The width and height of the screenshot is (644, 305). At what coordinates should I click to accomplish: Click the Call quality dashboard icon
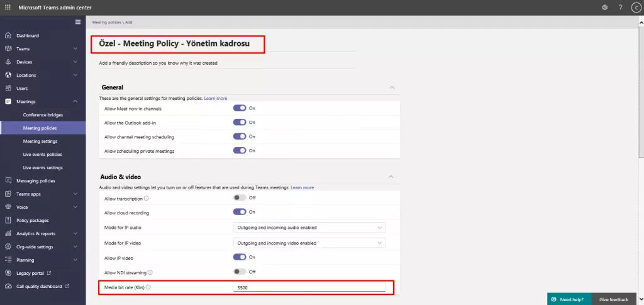(x=8, y=286)
